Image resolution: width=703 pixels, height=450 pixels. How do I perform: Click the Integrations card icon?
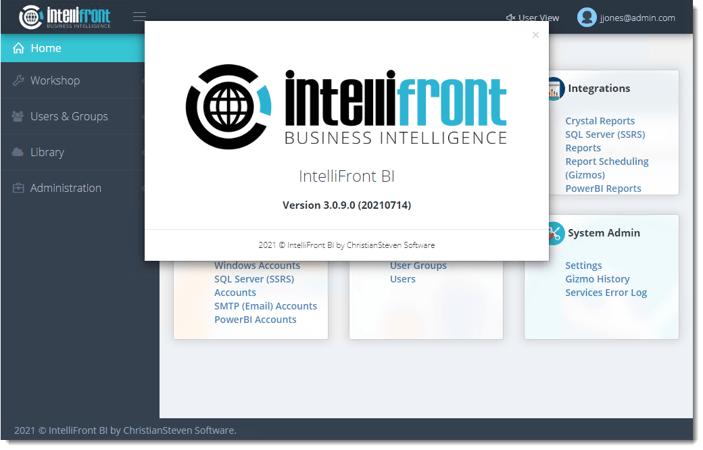(x=556, y=89)
